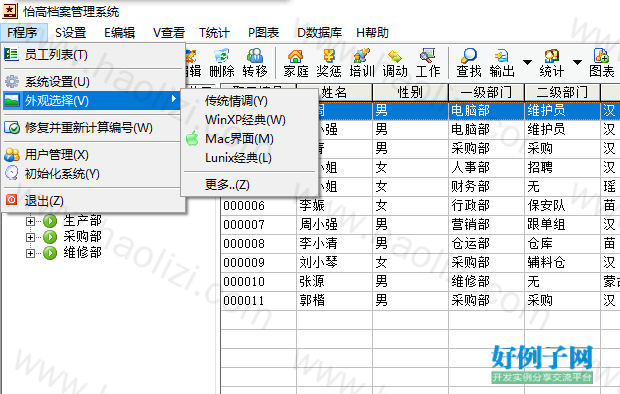The height and width of the screenshot is (394, 620).
Task: Open the E编辑 menu bar item
Action: (x=120, y=32)
